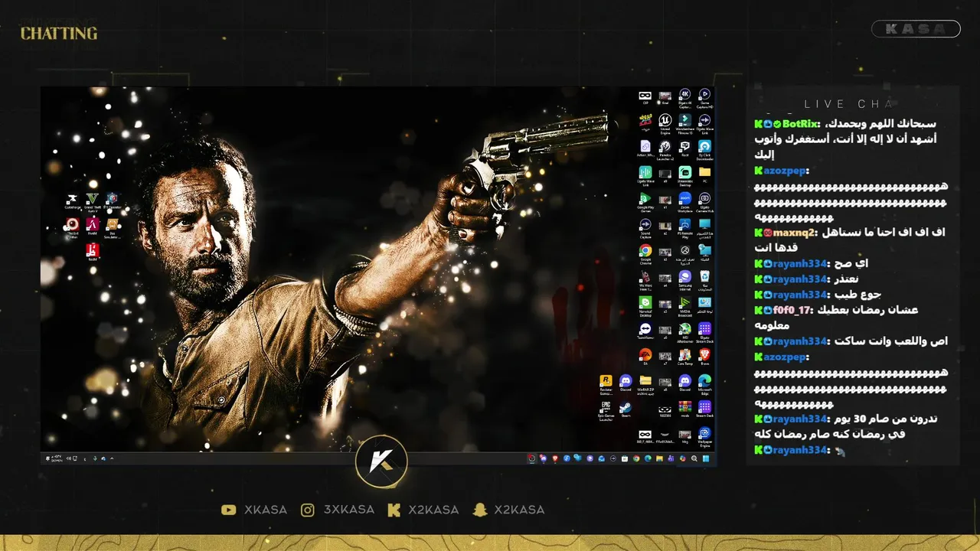Open Edge from the taskbar
Viewport: 980px width, 551px height.
[648, 458]
